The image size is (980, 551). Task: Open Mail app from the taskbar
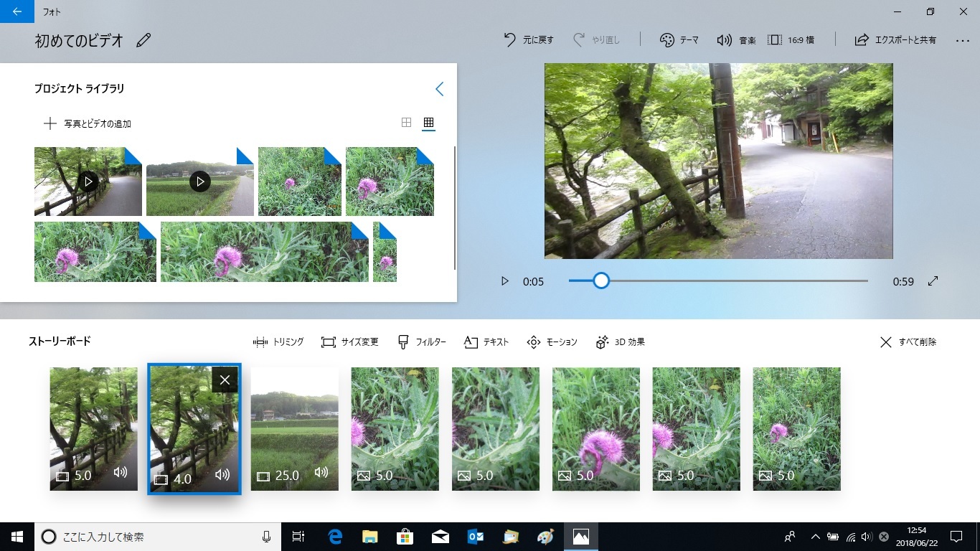click(440, 537)
